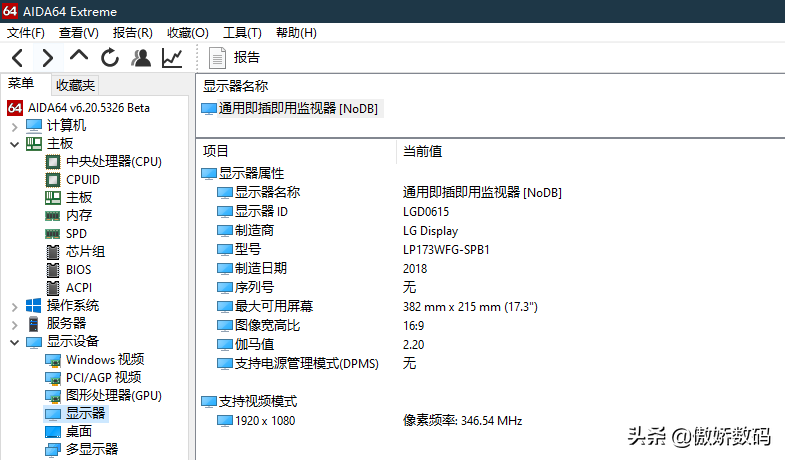Select the 1920 x 1080 video mode row
This screenshot has width=785, height=460.
click(263, 421)
